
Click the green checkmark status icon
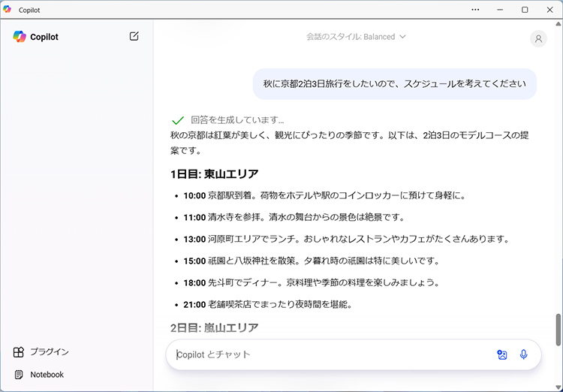pos(178,120)
